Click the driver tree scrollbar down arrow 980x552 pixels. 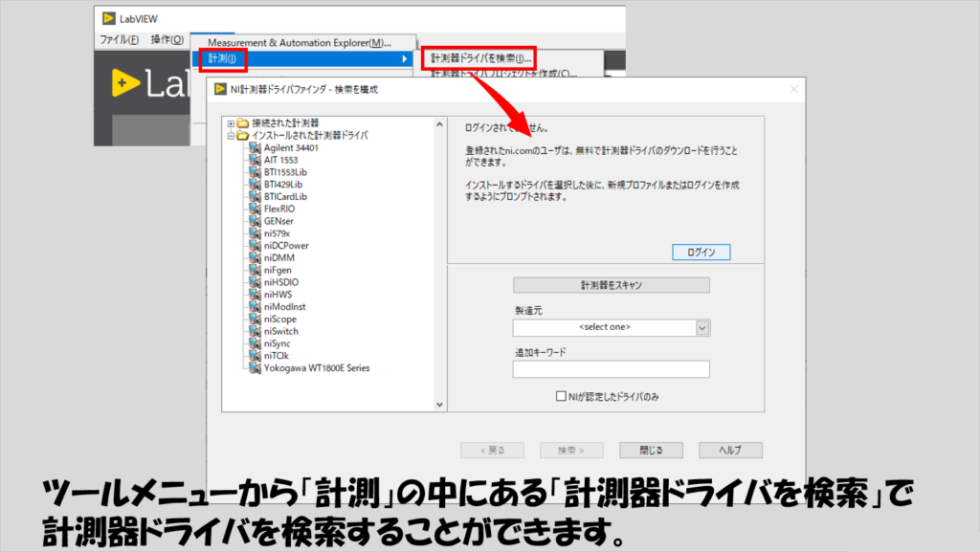pos(439,405)
